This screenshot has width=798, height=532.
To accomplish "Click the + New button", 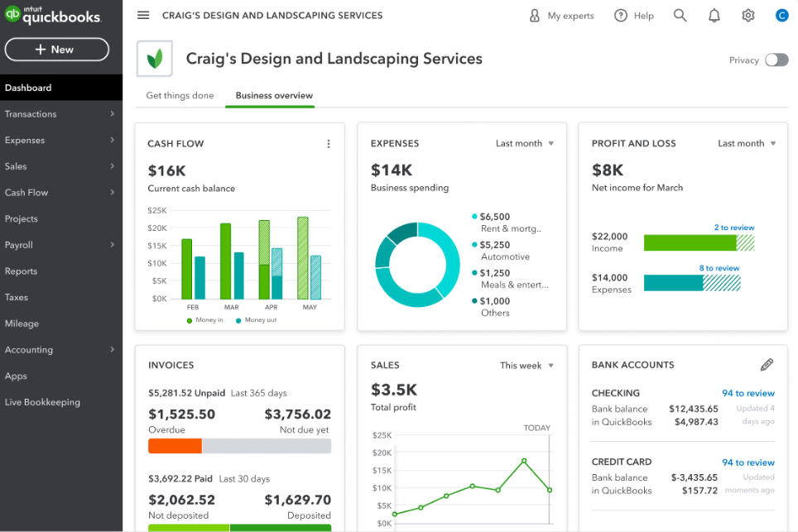I will tap(56, 50).
